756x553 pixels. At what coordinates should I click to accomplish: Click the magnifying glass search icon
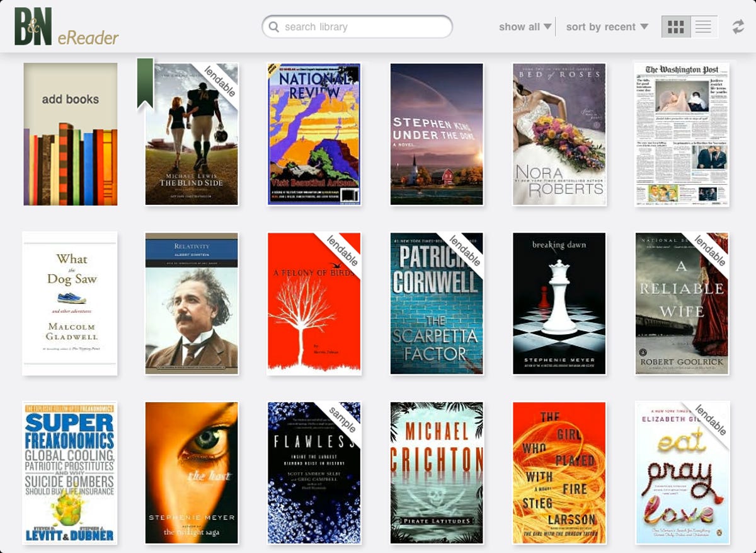pyautogui.click(x=274, y=27)
